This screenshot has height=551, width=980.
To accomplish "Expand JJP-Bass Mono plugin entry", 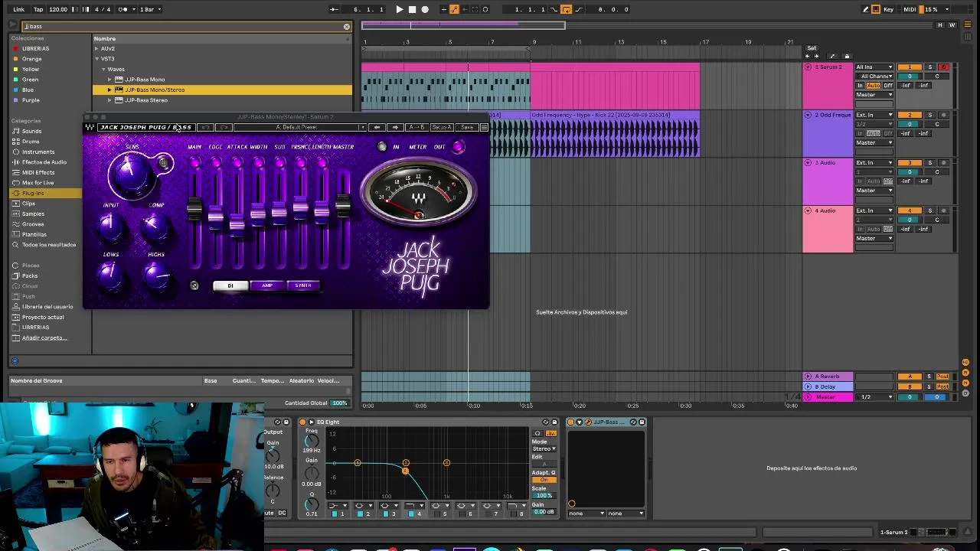I will click(x=109, y=80).
